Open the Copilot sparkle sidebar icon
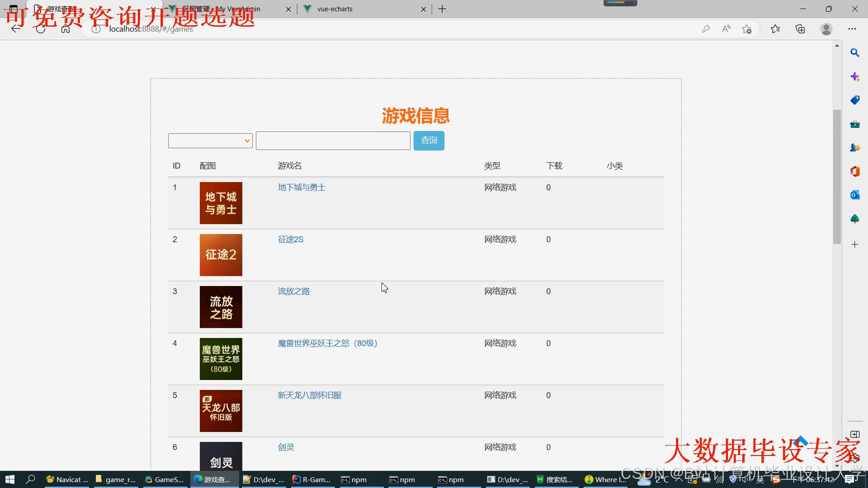 coord(854,76)
